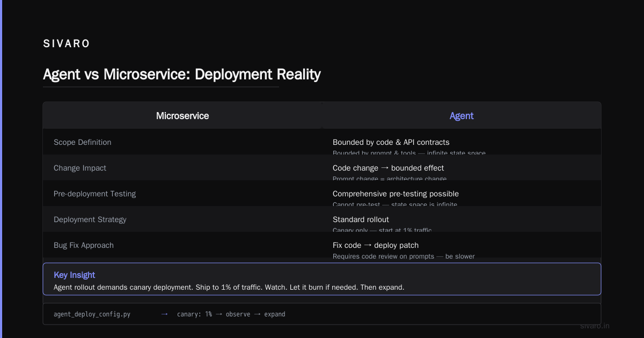Click the Microservice column header
Screen dimensions: 644x338
pos(182,116)
